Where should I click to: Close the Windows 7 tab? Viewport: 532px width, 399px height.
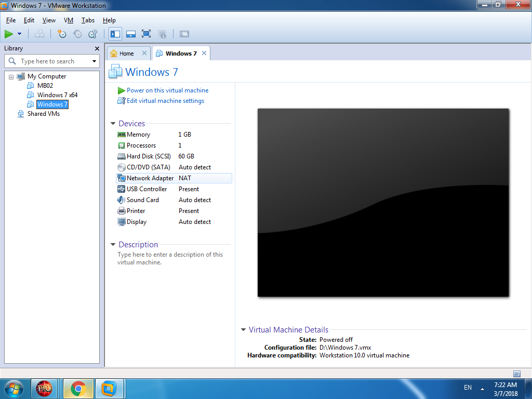(204, 54)
